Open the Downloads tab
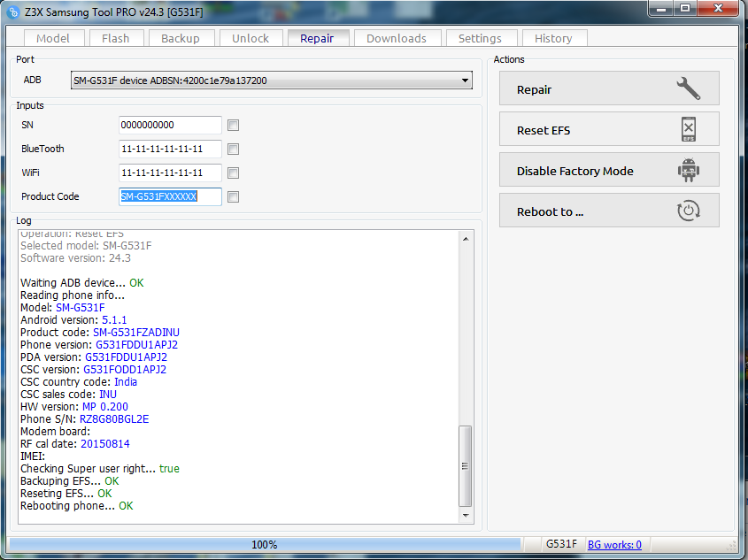The image size is (748, 560). 397,38
